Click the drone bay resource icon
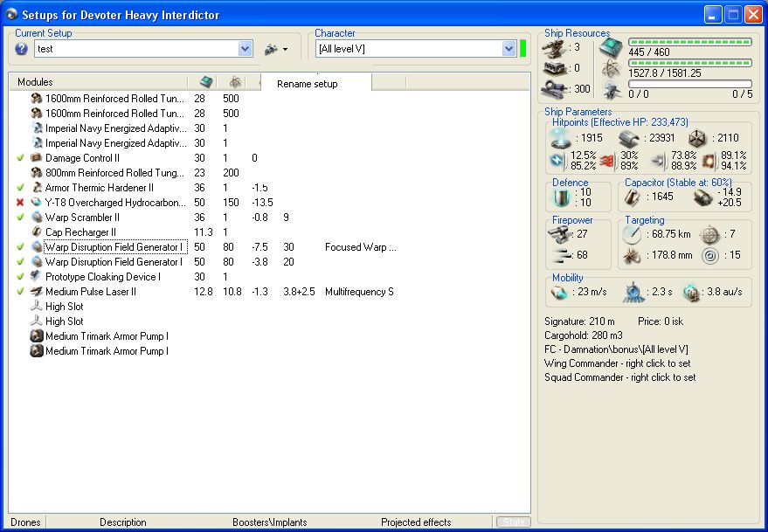Image resolution: width=768 pixels, height=532 pixels. 612,90
